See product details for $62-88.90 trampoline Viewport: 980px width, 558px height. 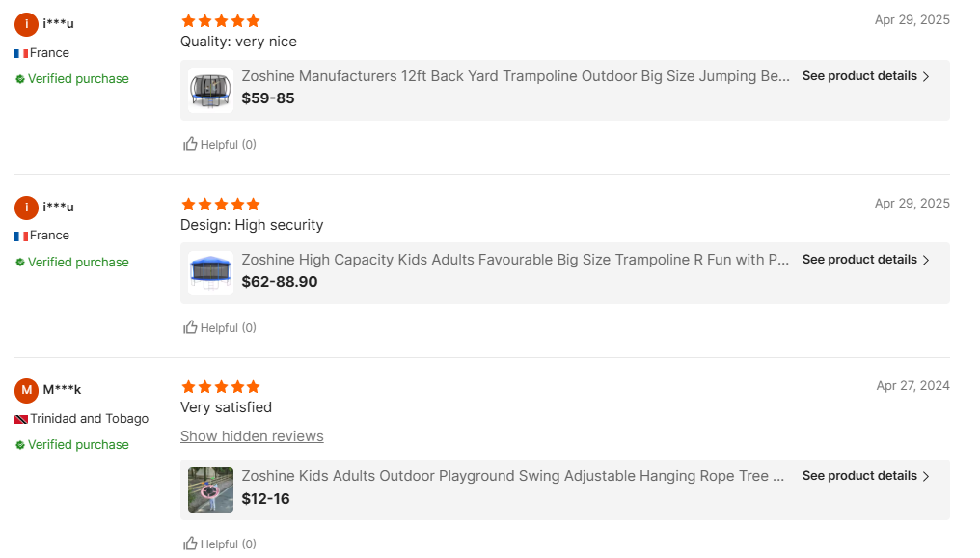[865, 260]
